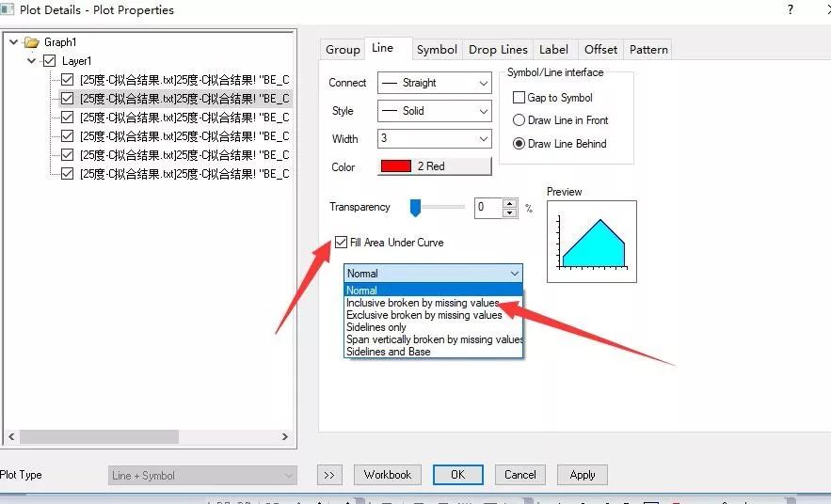Open the Width dropdown

pyautogui.click(x=434, y=139)
